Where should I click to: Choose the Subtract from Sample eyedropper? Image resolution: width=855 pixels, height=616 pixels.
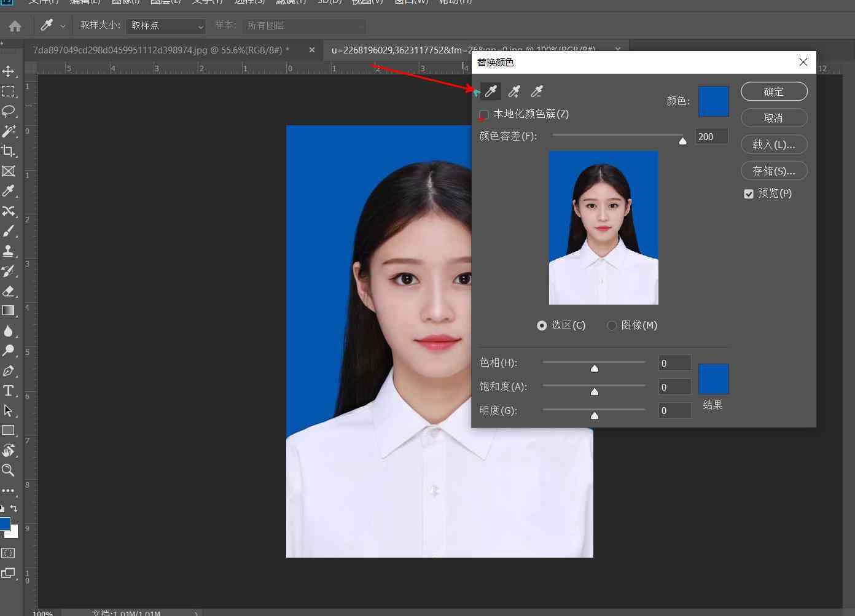click(x=537, y=92)
